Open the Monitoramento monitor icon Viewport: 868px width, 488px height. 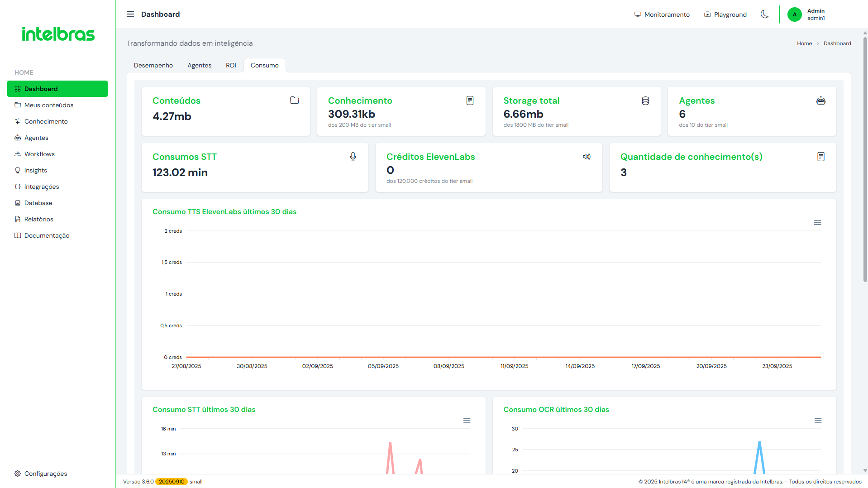coord(637,14)
